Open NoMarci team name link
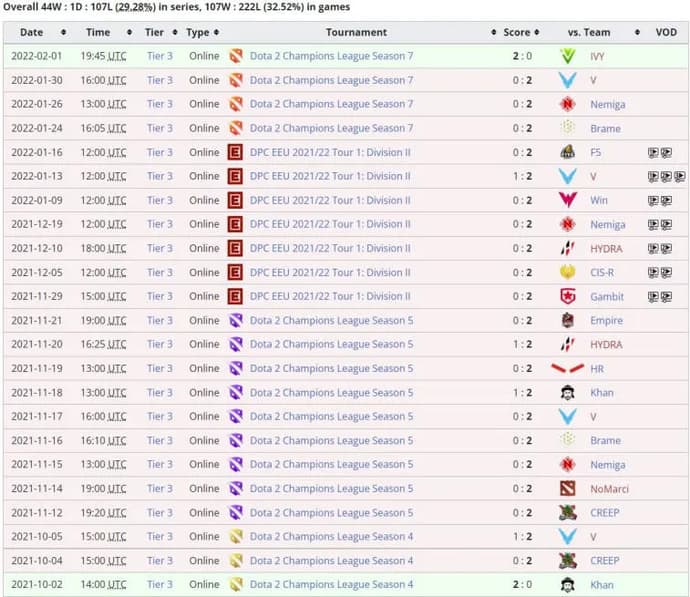 609,489
